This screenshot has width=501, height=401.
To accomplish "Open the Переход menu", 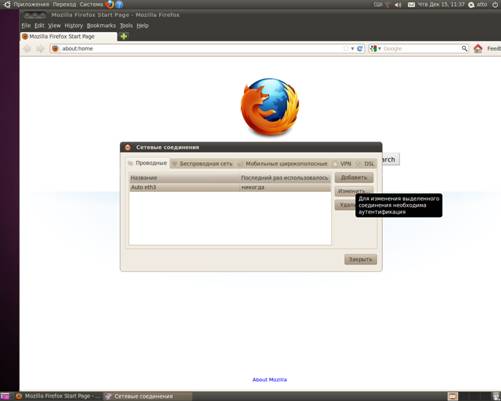I will click(x=64, y=5).
